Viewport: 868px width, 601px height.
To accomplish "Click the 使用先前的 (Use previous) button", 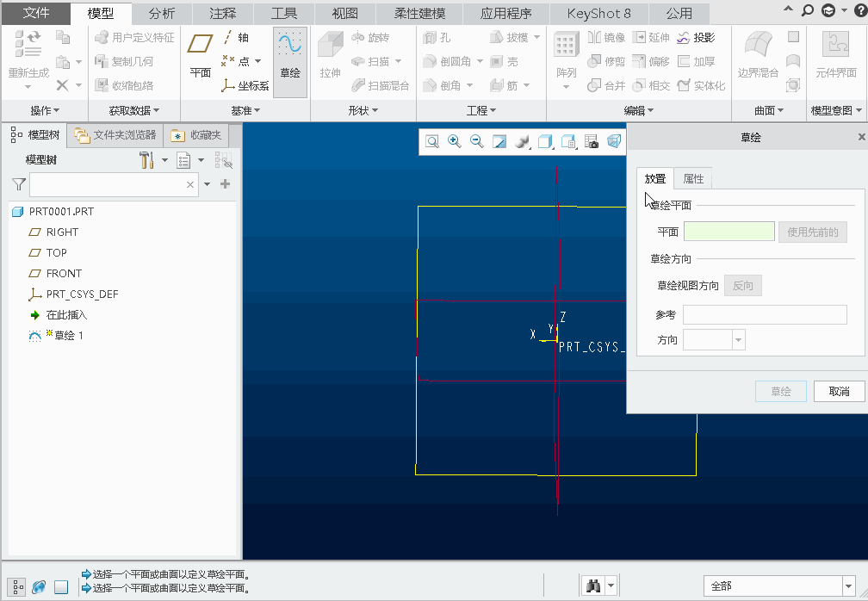I will [x=813, y=232].
